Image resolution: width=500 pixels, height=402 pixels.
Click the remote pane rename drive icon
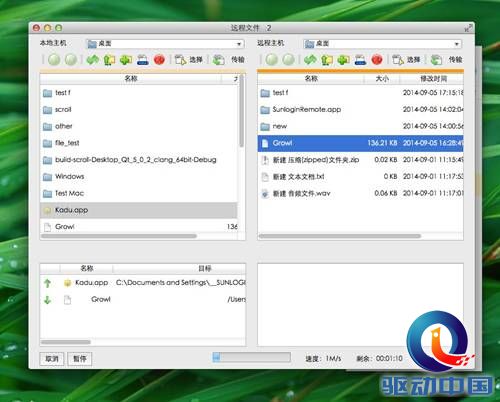[x=360, y=60]
